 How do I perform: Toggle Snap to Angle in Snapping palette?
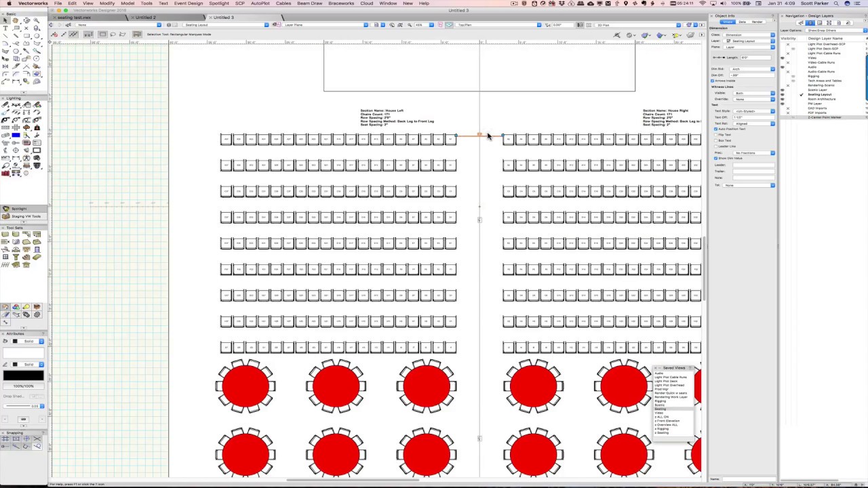click(x=26, y=439)
